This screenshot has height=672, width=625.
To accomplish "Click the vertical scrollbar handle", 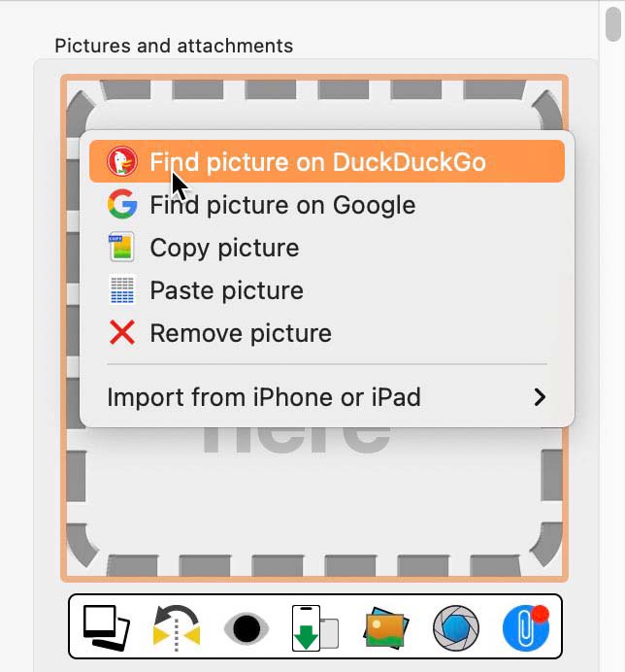I will point(613,23).
